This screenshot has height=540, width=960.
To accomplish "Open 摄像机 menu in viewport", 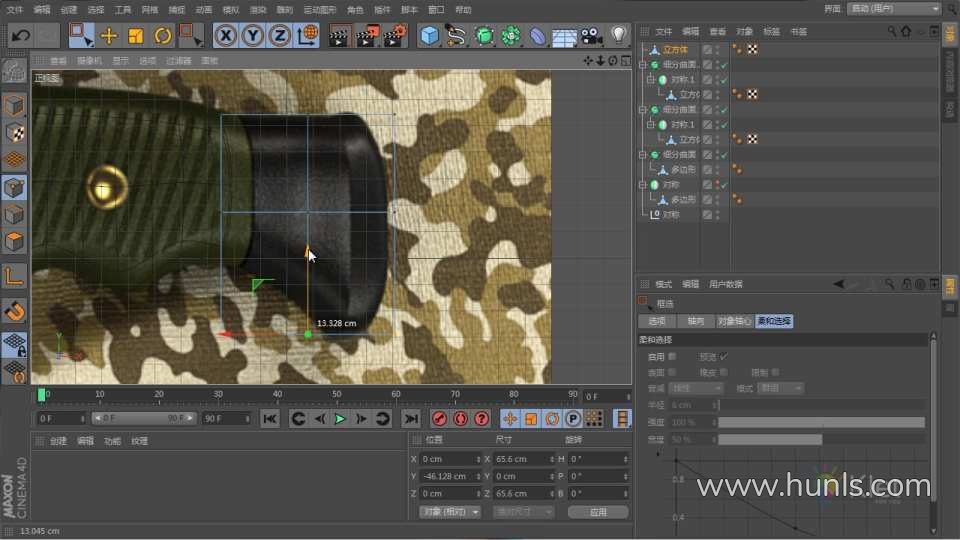I will [x=89, y=61].
